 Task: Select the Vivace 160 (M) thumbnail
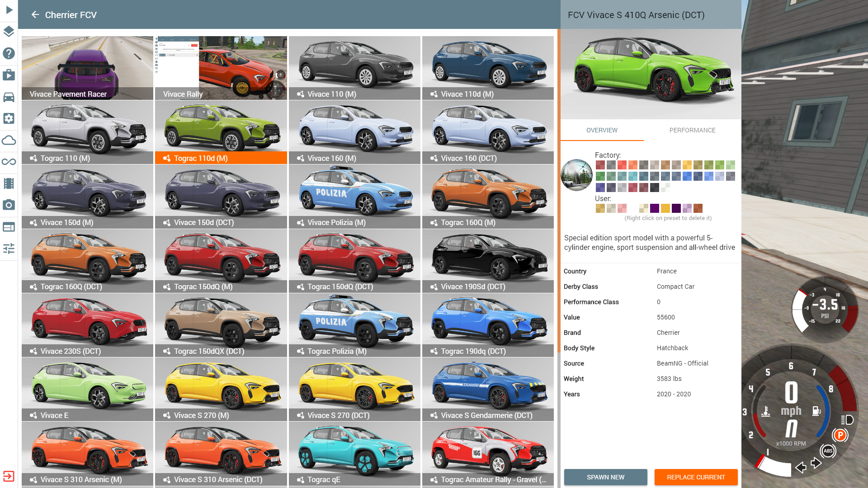354,132
